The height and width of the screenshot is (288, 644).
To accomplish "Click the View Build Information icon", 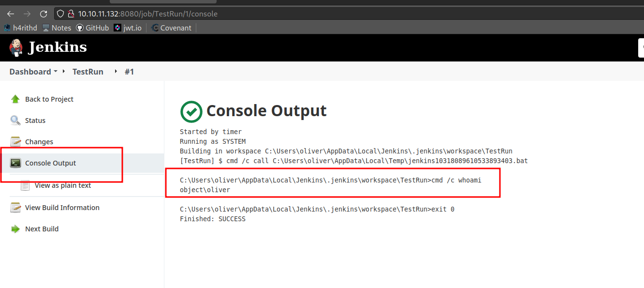I will point(15,208).
